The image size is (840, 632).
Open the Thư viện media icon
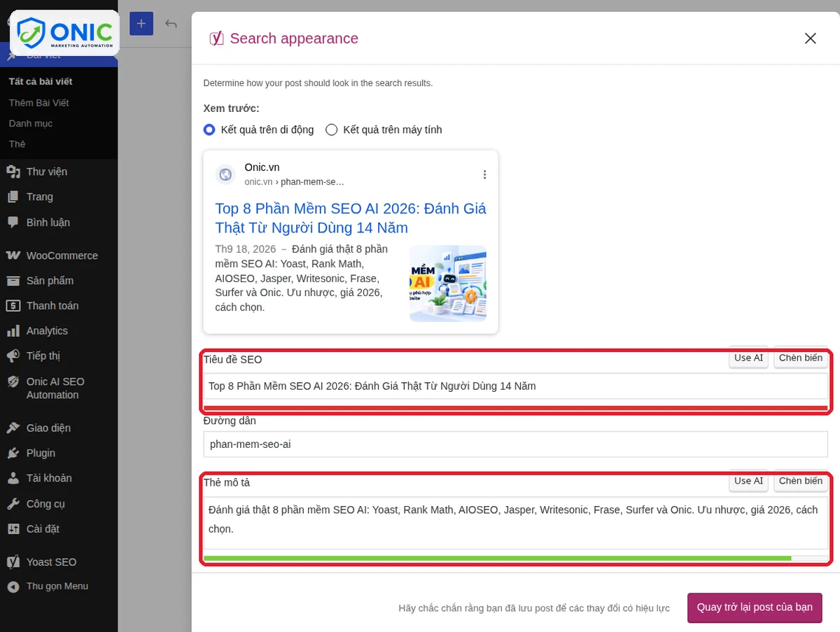pos(13,171)
